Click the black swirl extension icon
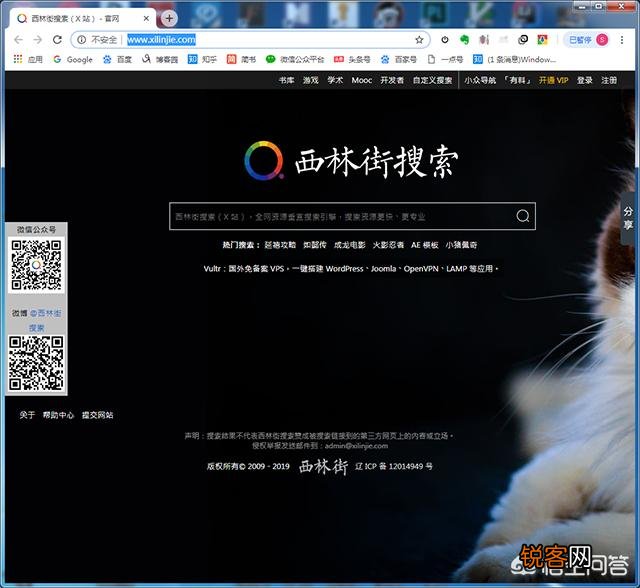This screenshot has width=640, height=588. 523,40
